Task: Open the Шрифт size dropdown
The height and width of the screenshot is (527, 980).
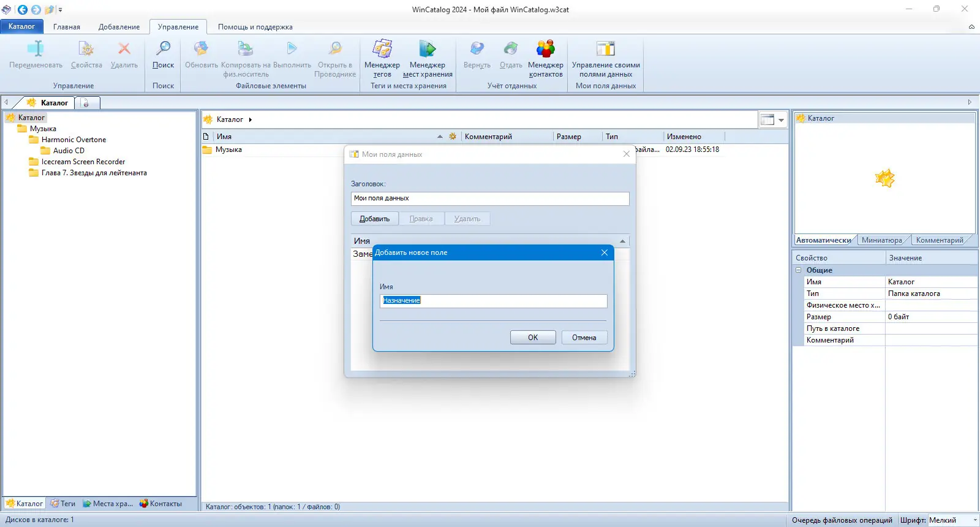Action: tap(975, 520)
